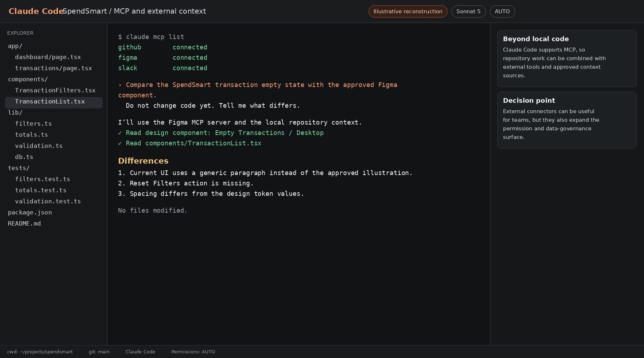Click the EXPLORER panel heading
644x358 pixels.
tap(20, 33)
